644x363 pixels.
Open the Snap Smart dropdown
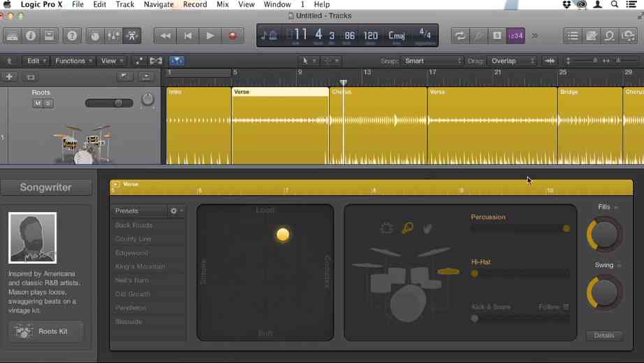pyautogui.click(x=432, y=61)
